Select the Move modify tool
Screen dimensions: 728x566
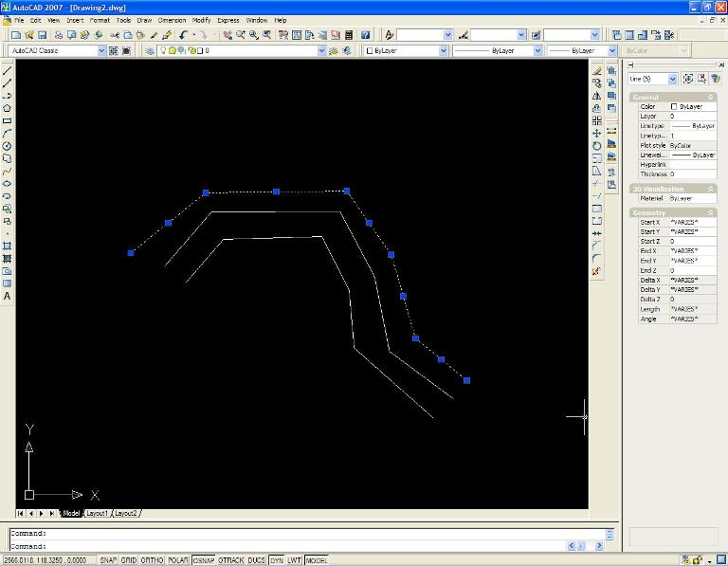click(597, 134)
